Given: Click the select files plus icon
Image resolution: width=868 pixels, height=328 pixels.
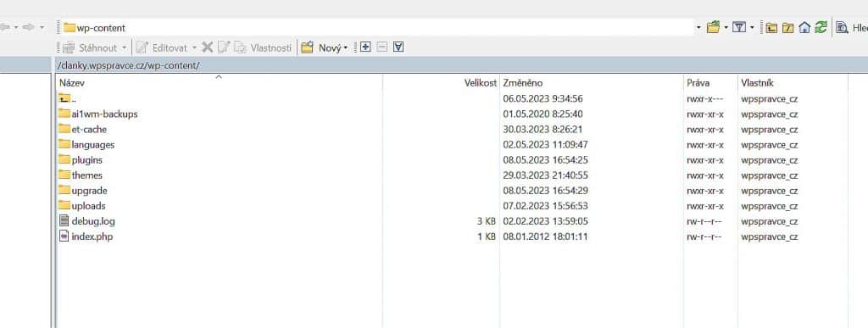Looking at the screenshot, I should (365, 47).
